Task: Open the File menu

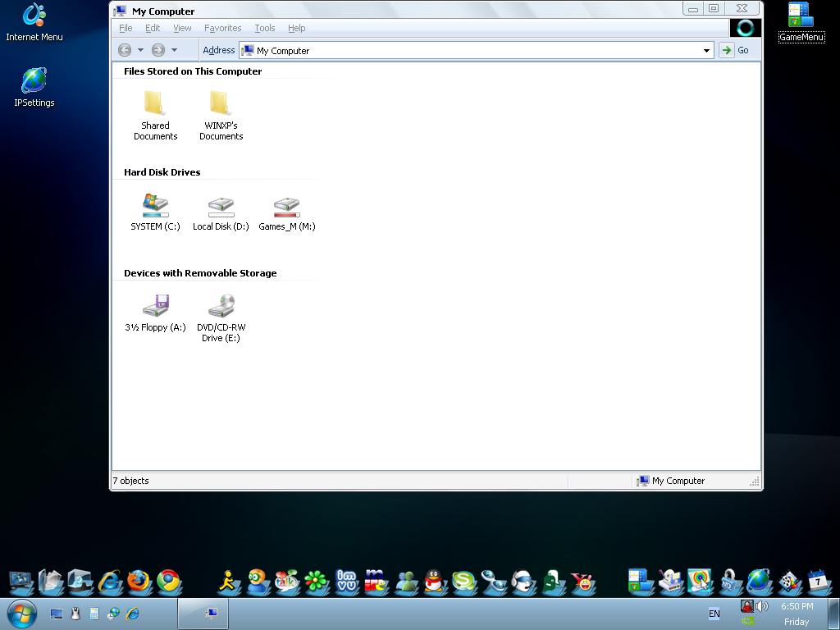Action: [x=126, y=28]
